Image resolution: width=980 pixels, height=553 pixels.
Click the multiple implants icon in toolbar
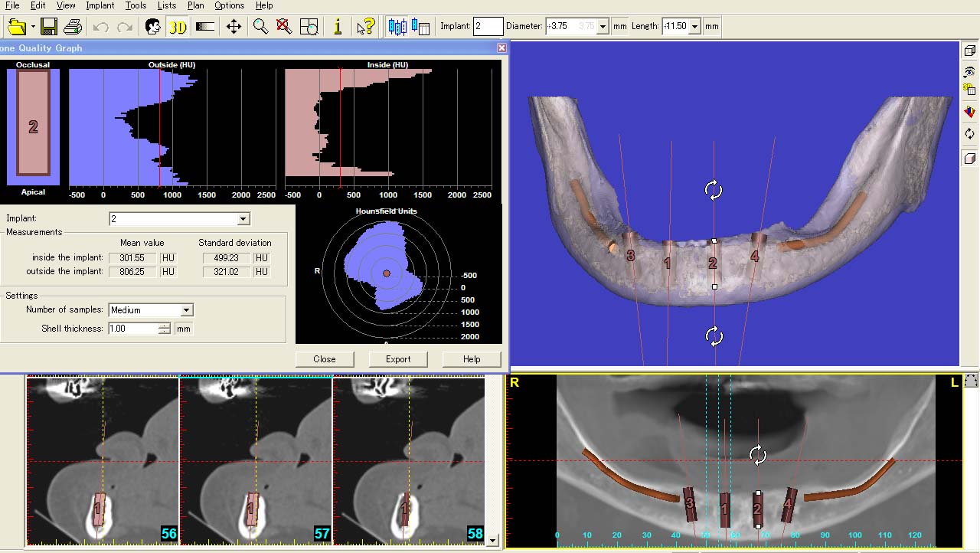tap(397, 27)
